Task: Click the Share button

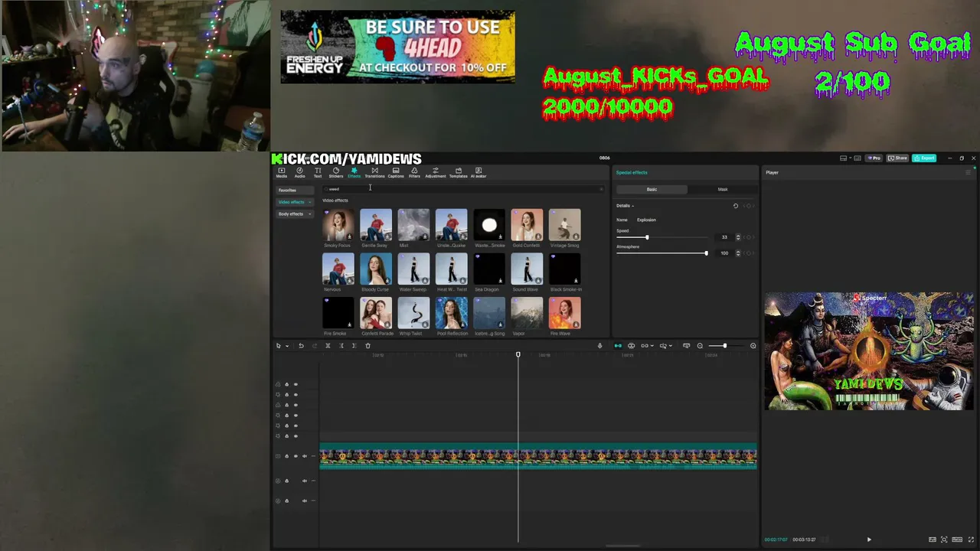Action: (898, 158)
